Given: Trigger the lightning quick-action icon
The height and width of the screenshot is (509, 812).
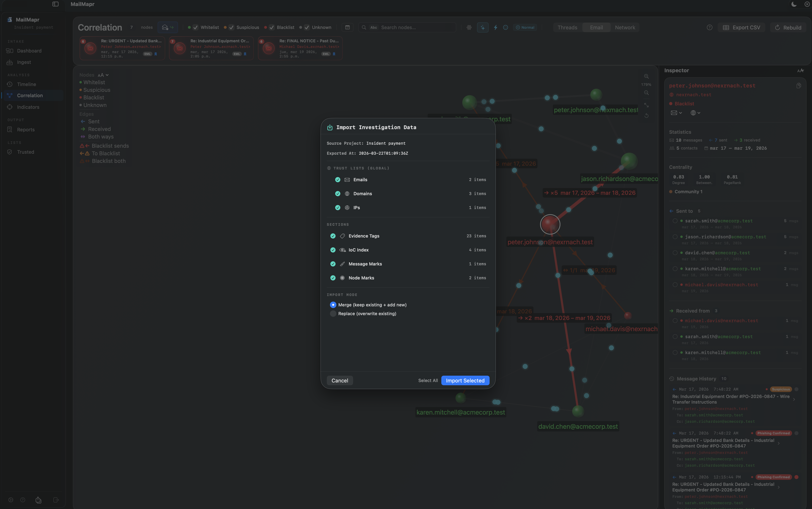Looking at the screenshot, I should (x=495, y=27).
